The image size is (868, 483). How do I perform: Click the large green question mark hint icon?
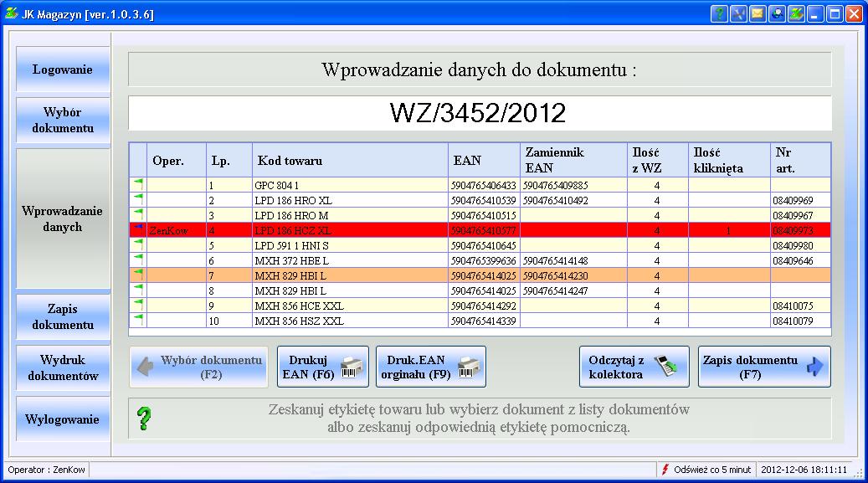click(x=144, y=418)
